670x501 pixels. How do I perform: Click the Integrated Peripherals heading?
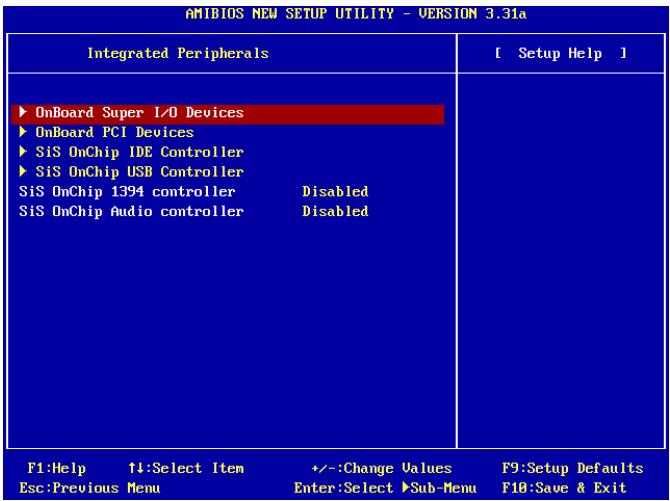[178, 53]
